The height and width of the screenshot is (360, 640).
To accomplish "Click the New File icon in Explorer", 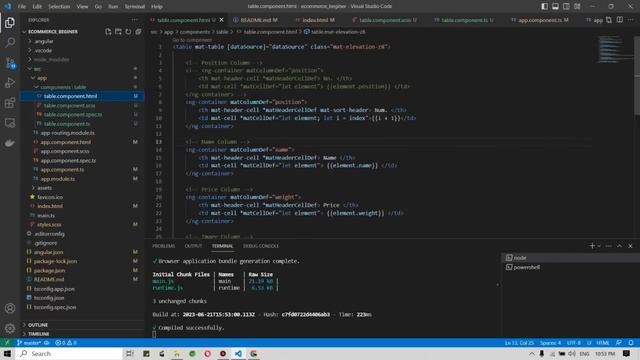I will tap(108, 31).
